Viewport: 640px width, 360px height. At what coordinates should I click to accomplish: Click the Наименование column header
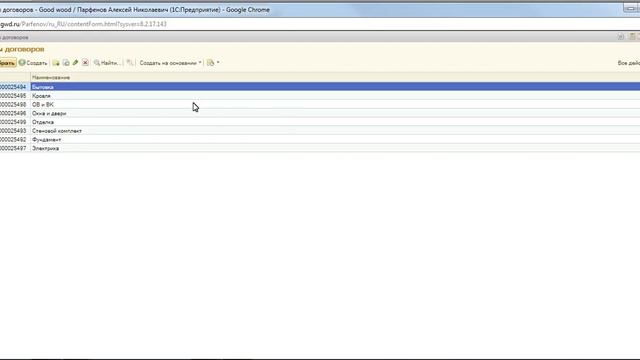point(335,77)
